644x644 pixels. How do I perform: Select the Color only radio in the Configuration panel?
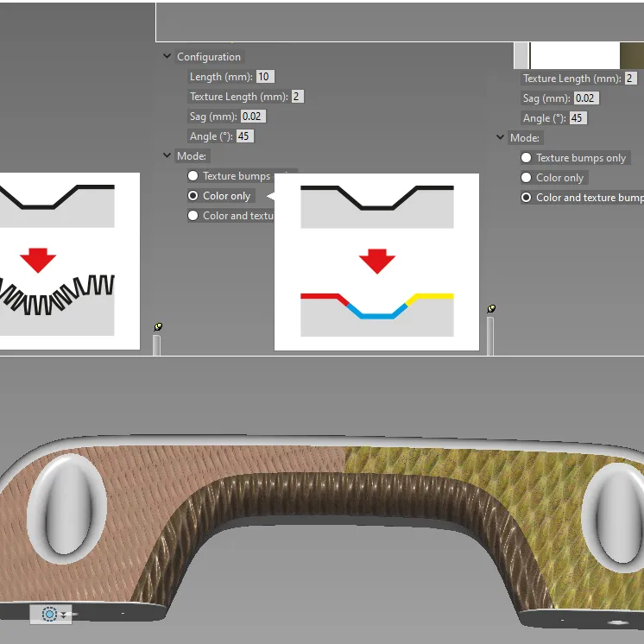pyautogui.click(x=193, y=195)
